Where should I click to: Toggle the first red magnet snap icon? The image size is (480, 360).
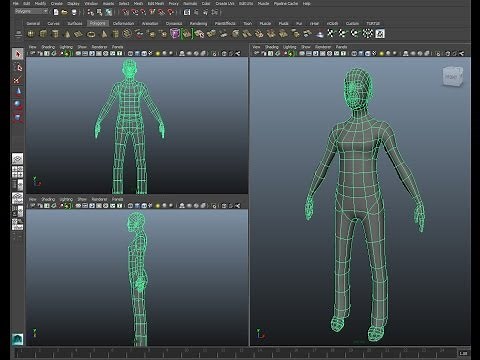125,12
